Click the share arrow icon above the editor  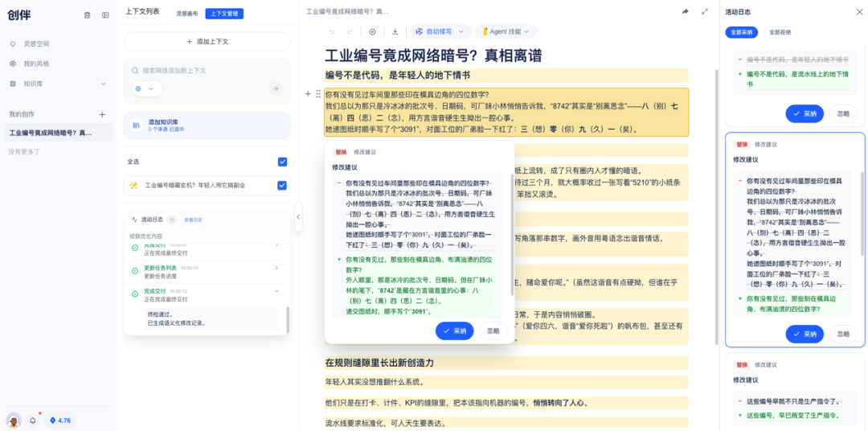(686, 11)
